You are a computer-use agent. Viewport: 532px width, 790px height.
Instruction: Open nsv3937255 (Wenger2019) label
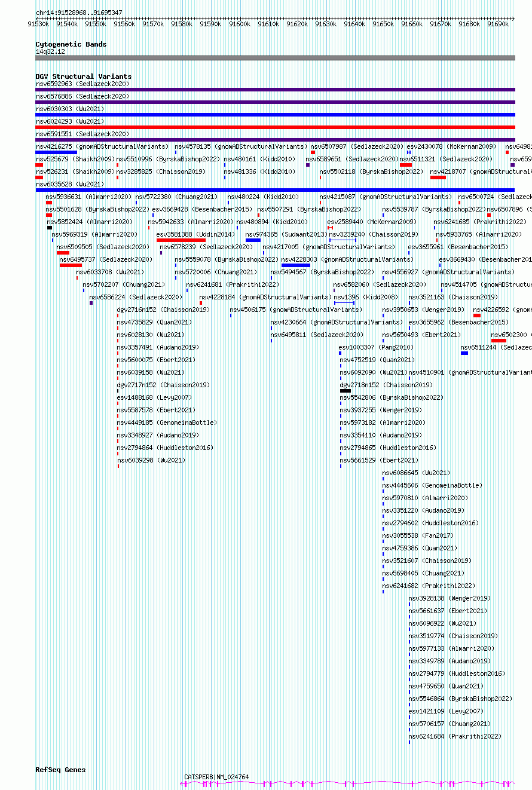(381, 410)
